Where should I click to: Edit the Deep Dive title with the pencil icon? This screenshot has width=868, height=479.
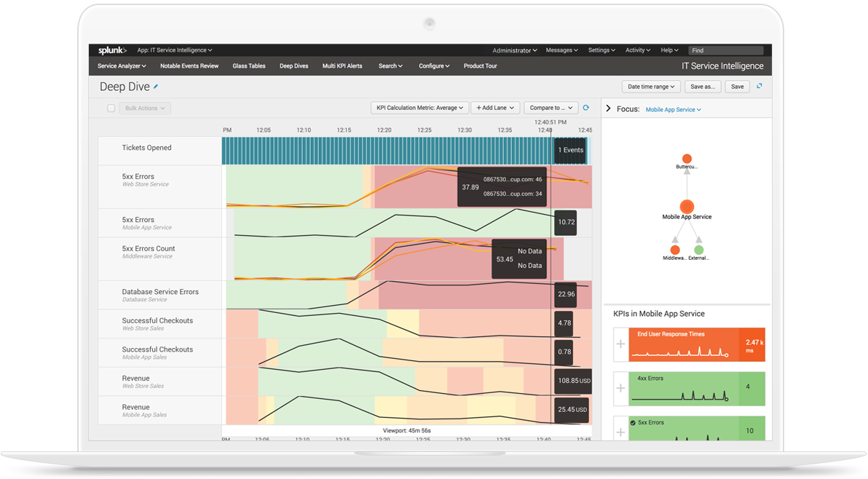[x=156, y=86]
